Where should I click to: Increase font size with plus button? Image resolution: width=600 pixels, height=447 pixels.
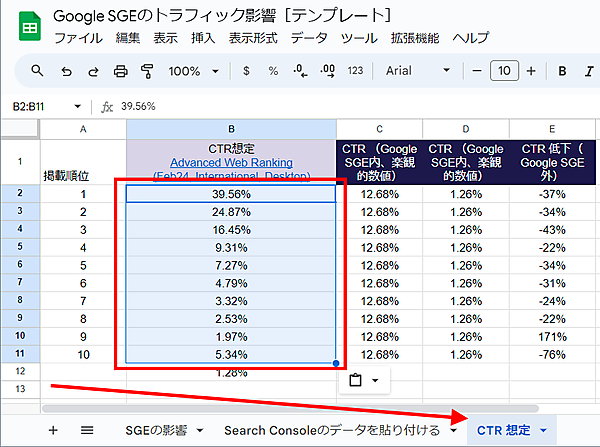click(x=531, y=71)
